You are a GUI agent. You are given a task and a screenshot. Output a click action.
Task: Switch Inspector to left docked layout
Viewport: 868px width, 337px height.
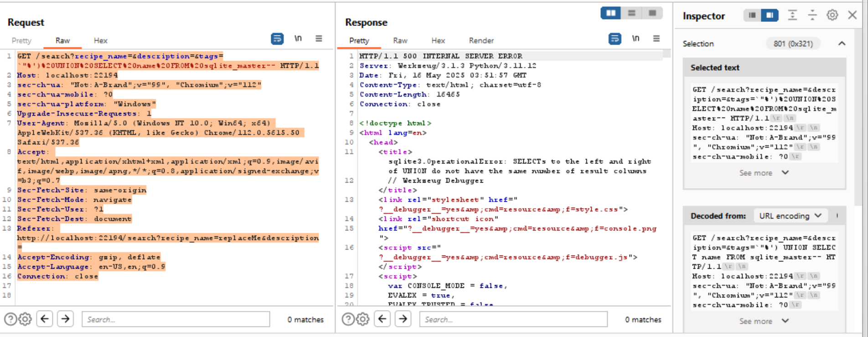coord(752,15)
